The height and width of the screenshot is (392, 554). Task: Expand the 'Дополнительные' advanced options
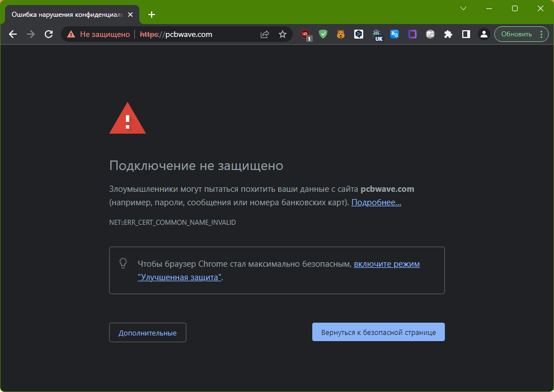[x=147, y=333]
